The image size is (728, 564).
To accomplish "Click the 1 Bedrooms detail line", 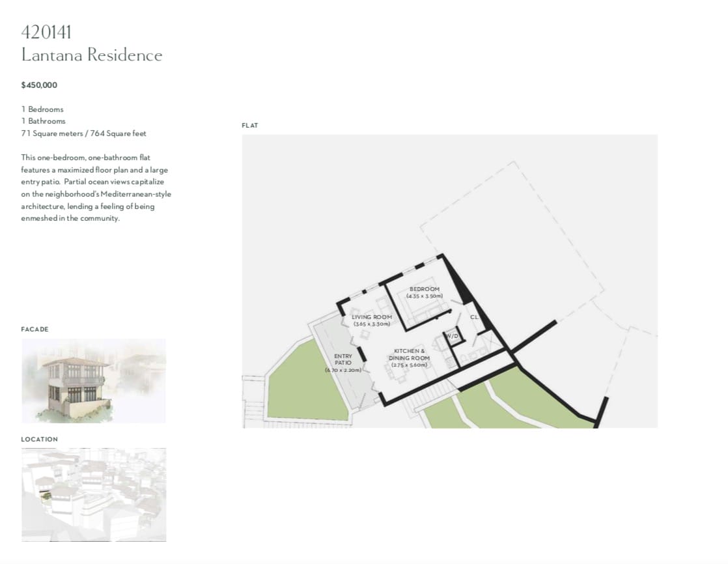I will coord(42,109).
